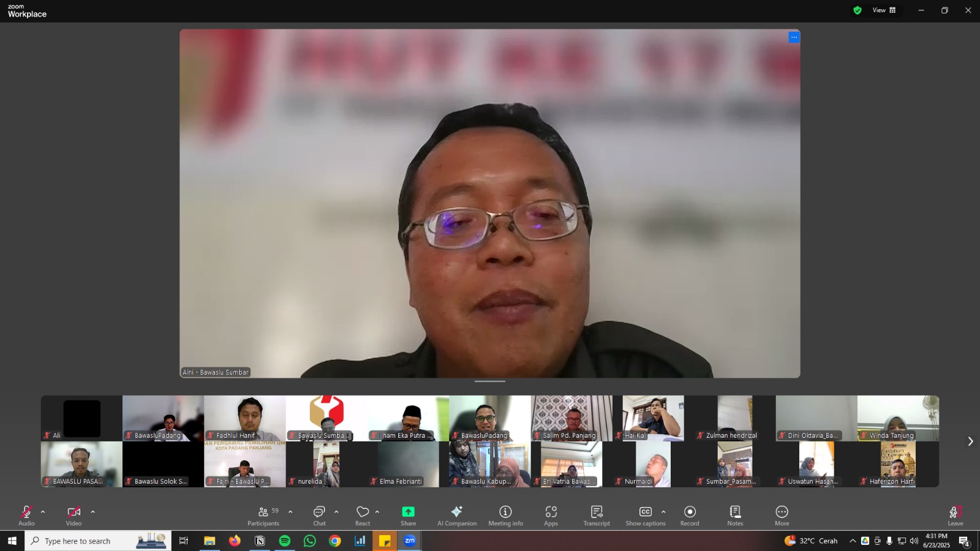Open the View layout menu

coord(884,10)
